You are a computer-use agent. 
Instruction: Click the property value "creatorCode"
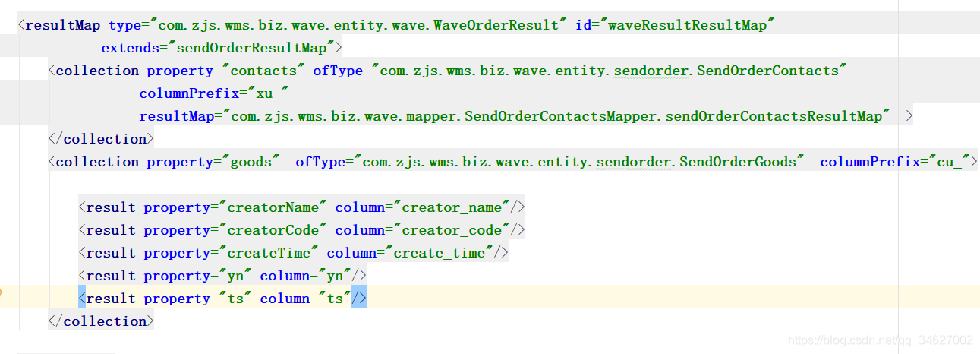pos(273,230)
